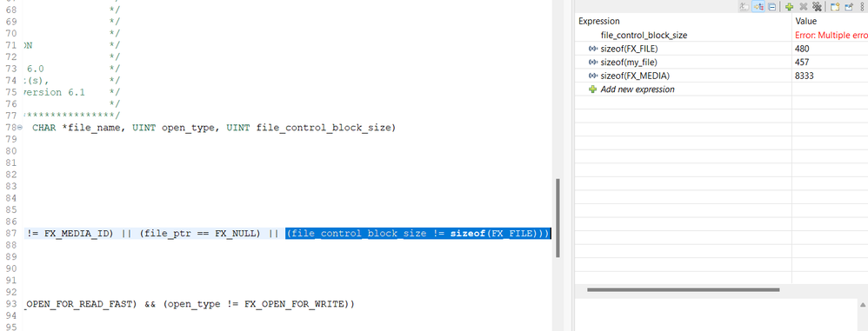
Task: Collapse all expressions with the Collapse All icon
Action: pos(771,7)
